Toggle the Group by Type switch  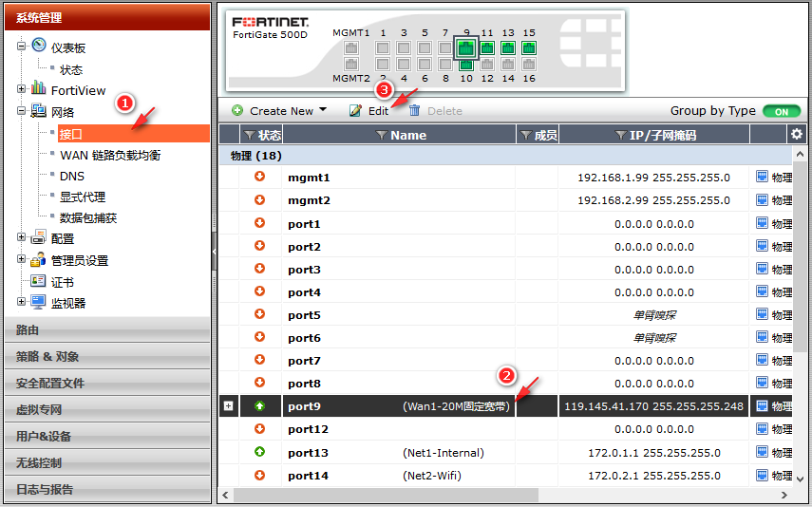[x=782, y=111]
